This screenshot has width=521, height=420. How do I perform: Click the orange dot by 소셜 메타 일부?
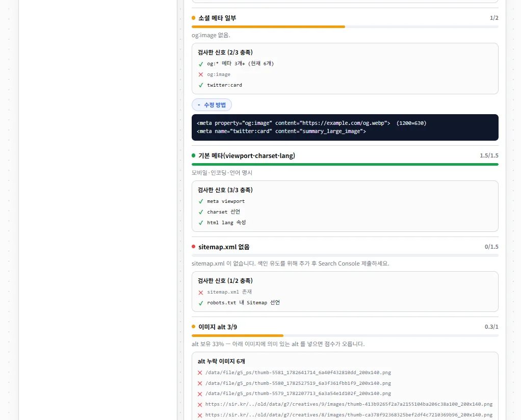coord(193,18)
